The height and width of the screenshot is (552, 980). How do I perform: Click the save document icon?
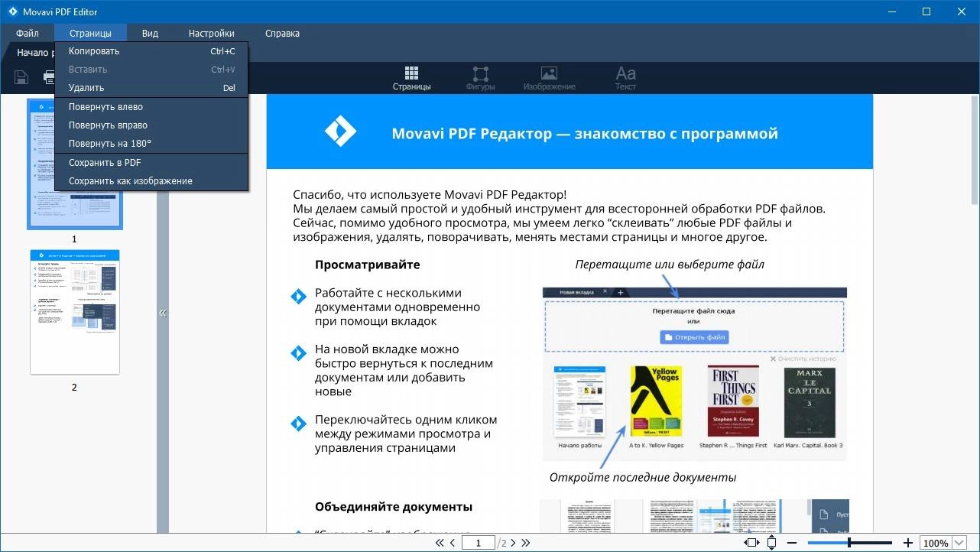[21, 77]
